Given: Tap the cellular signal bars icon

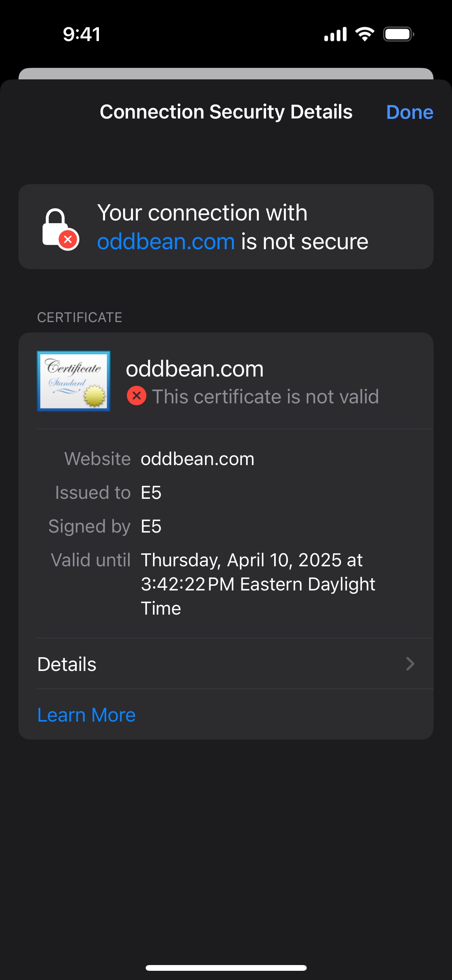Looking at the screenshot, I should (x=335, y=34).
